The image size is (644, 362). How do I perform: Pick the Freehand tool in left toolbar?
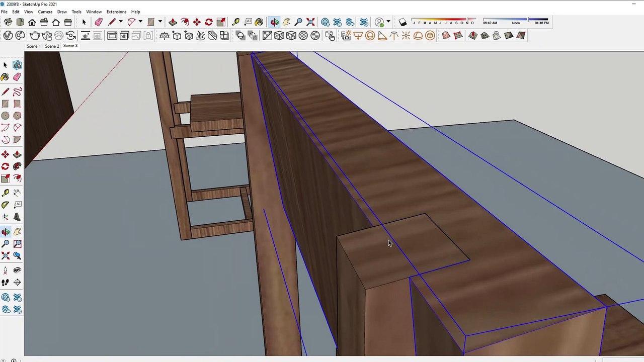[x=17, y=92]
